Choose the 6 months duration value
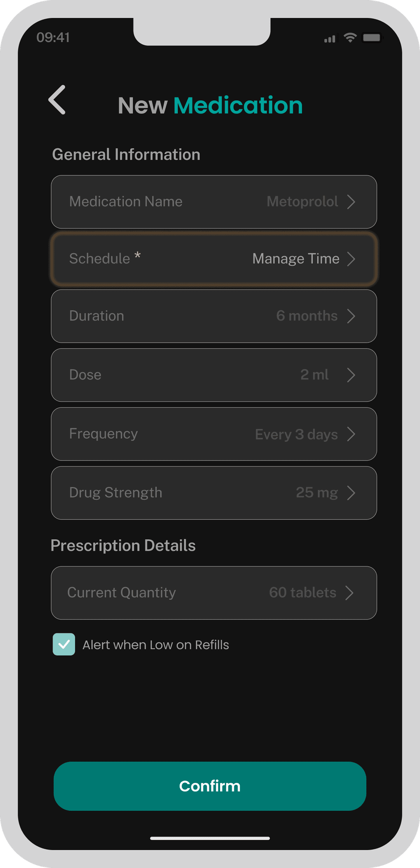 306,316
